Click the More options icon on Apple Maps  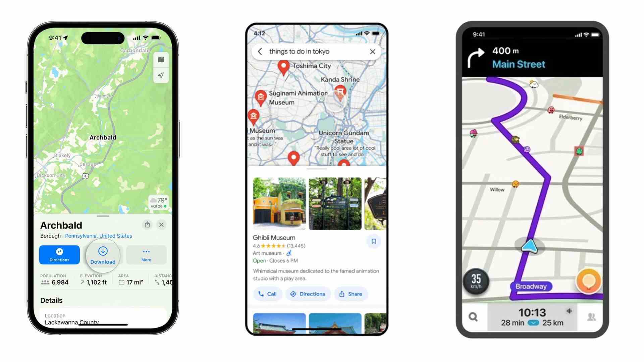pyautogui.click(x=146, y=255)
